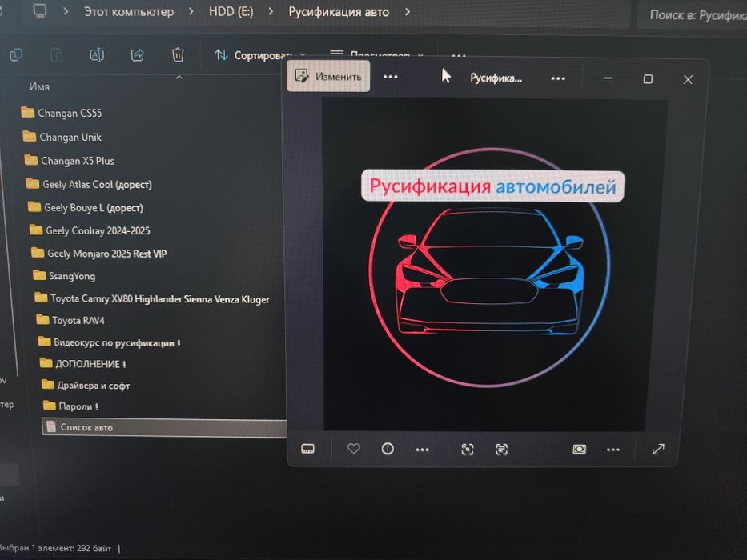The image size is (747, 560).
Task: Click the Имя column header
Action: (x=39, y=86)
